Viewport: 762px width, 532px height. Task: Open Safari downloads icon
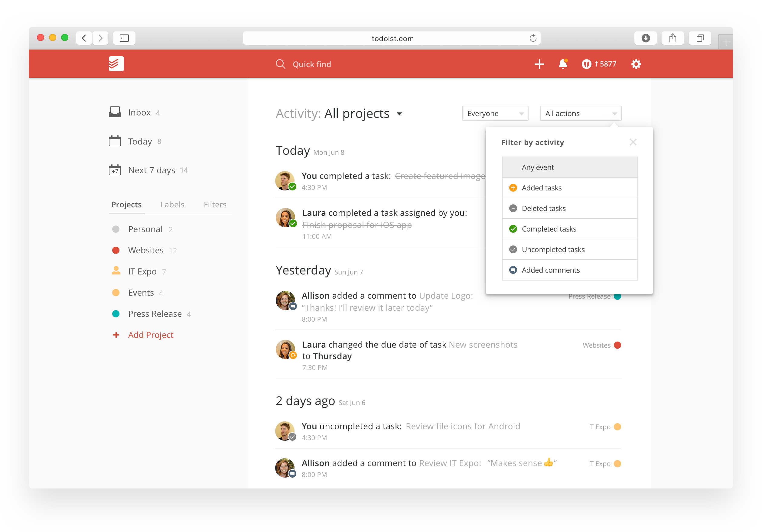point(646,38)
